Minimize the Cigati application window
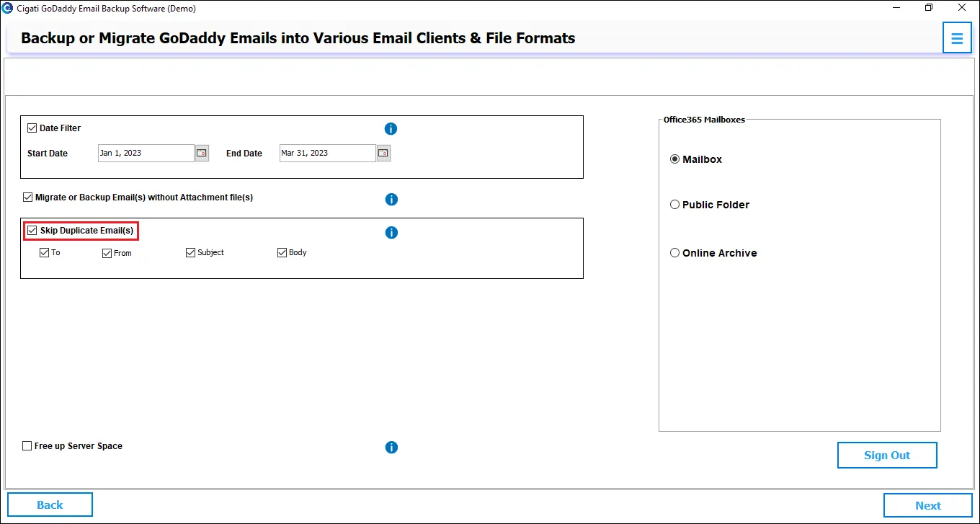The image size is (980, 524). [896, 8]
